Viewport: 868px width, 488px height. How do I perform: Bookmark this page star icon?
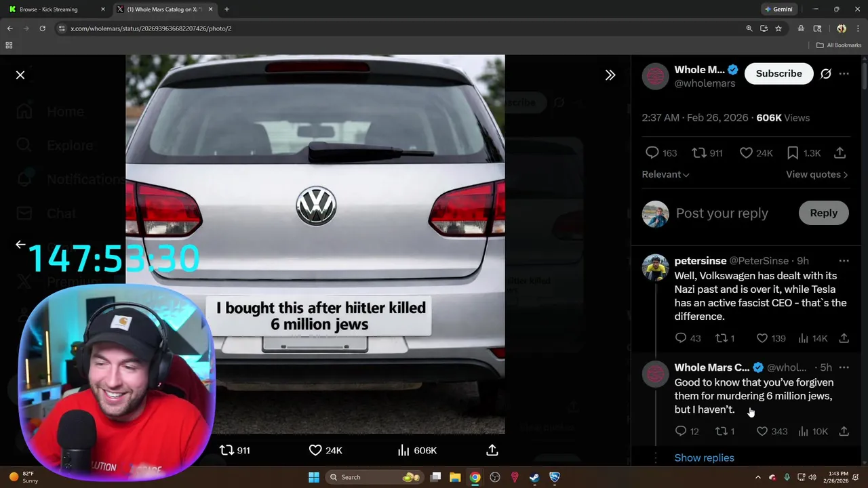point(778,28)
